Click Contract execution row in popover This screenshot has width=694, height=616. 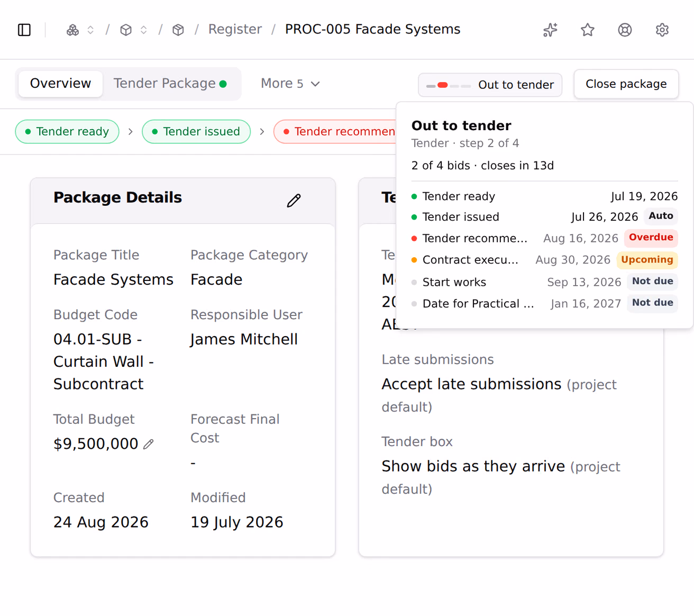click(544, 260)
